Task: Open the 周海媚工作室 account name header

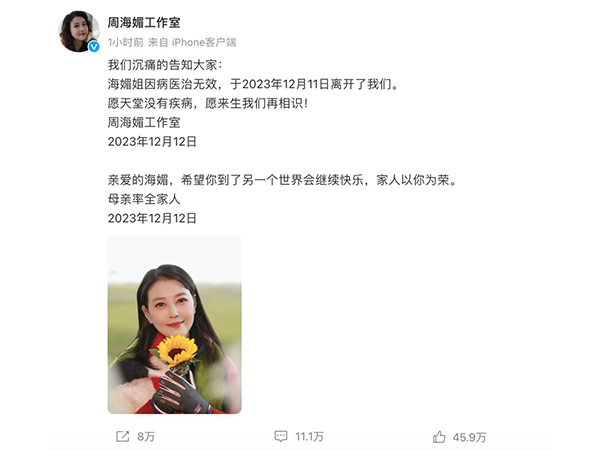Action: click(x=144, y=23)
